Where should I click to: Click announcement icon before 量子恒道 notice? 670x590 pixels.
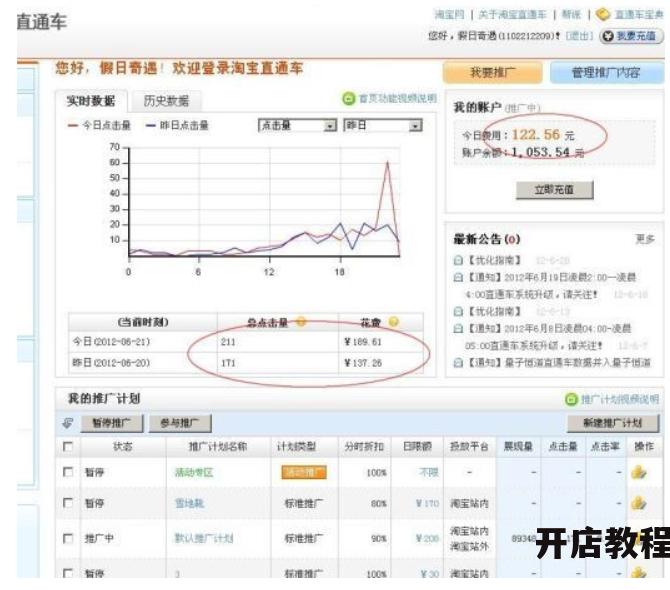(458, 363)
